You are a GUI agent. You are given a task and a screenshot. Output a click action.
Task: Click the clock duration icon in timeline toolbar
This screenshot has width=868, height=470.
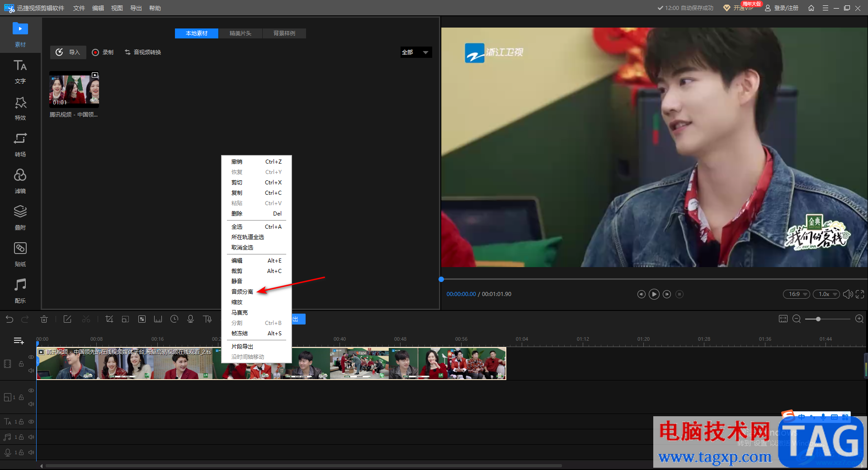174,319
